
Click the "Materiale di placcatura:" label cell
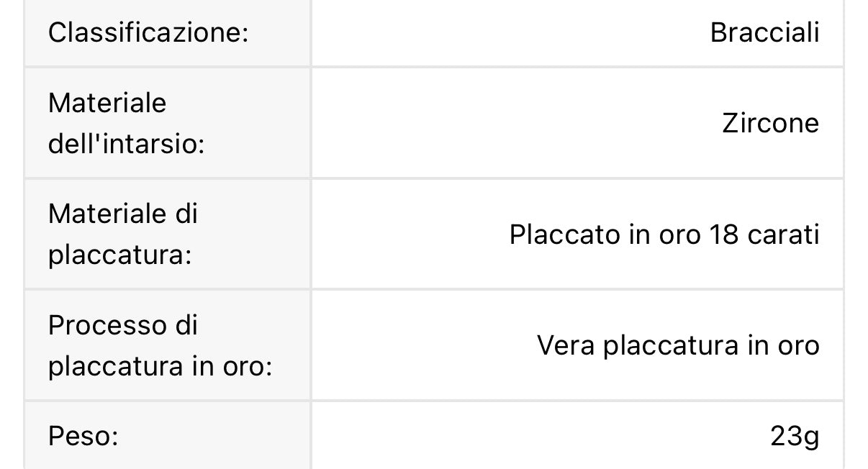coord(122,234)
